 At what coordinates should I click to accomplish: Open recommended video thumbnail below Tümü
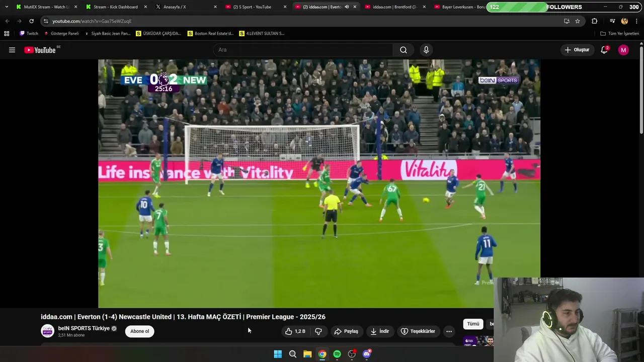click(478, 341)
